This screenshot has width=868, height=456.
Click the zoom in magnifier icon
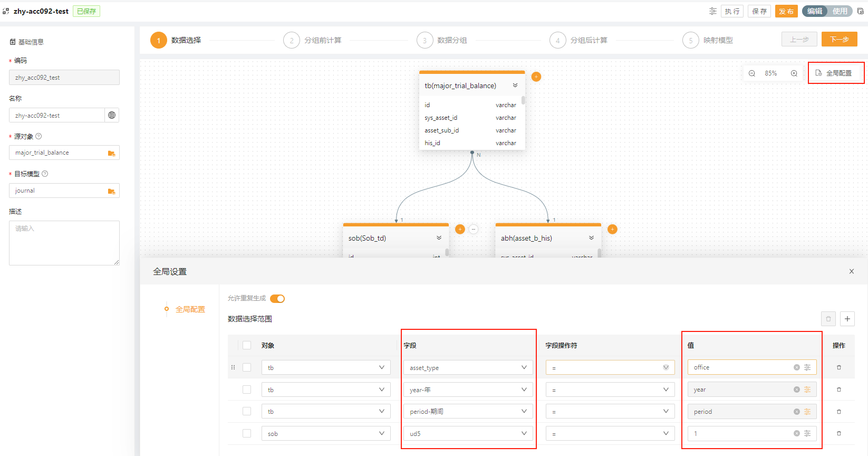[794, 73]
